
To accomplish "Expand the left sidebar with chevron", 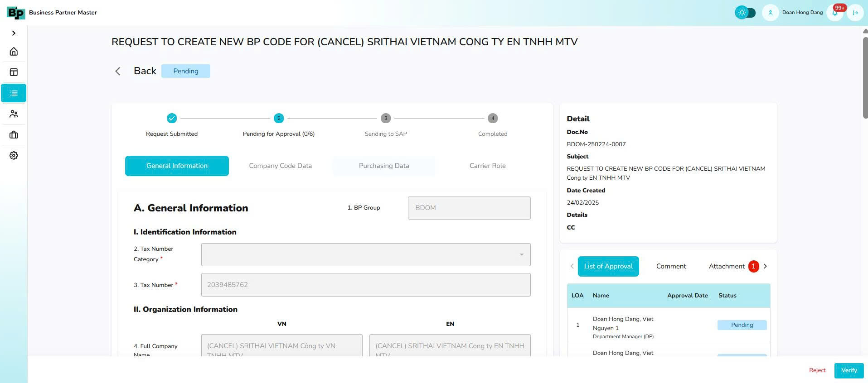I will pos(14,33).
